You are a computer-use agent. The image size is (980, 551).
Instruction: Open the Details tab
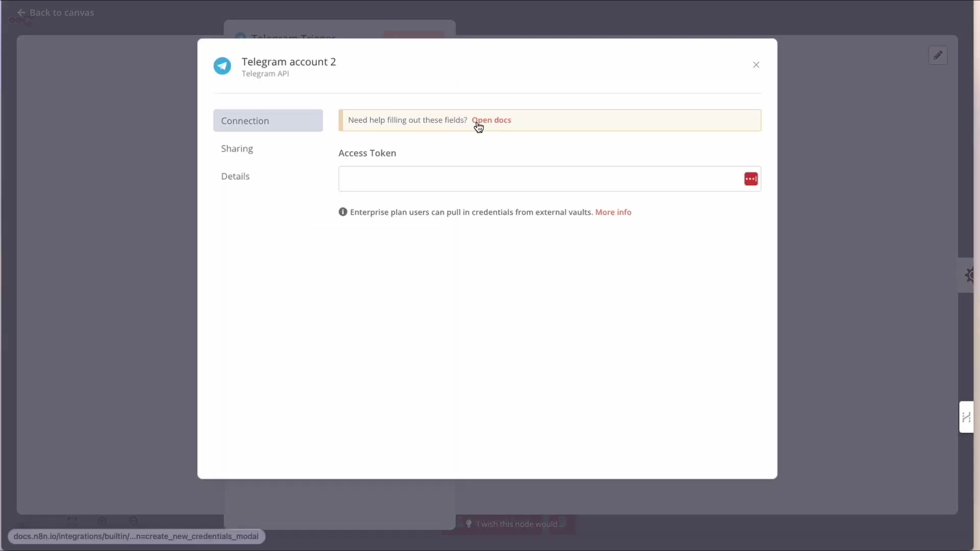click(x=235, y=177)
